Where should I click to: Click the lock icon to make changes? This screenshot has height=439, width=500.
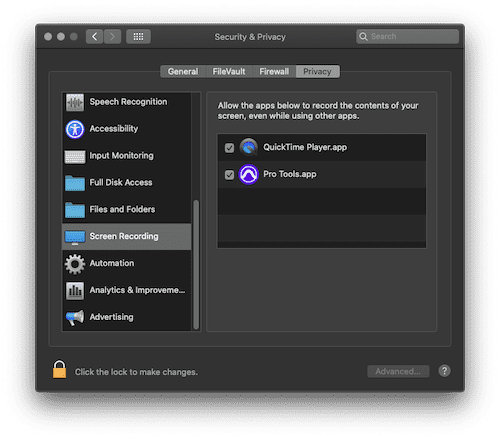59,369
